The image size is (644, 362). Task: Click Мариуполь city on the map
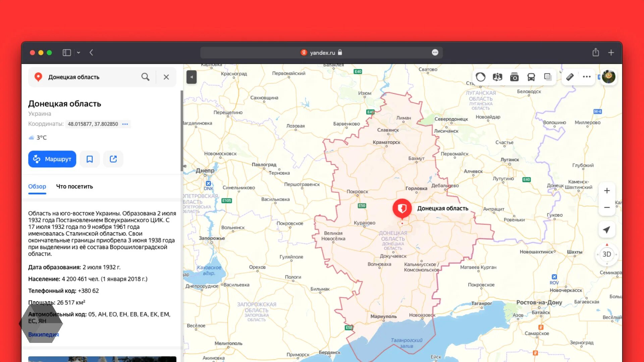pos(383,316)
